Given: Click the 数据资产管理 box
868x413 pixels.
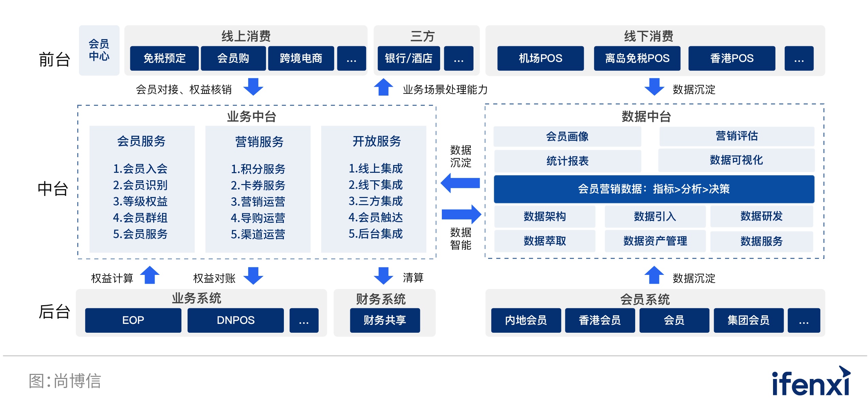Looking at the screenshot, I should click(655, 241).
